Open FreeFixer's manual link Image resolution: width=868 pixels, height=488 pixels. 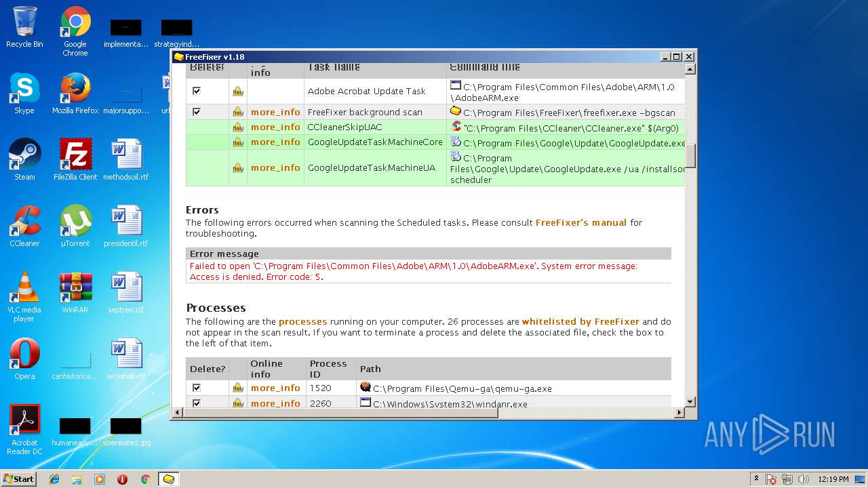click(581, 222)
